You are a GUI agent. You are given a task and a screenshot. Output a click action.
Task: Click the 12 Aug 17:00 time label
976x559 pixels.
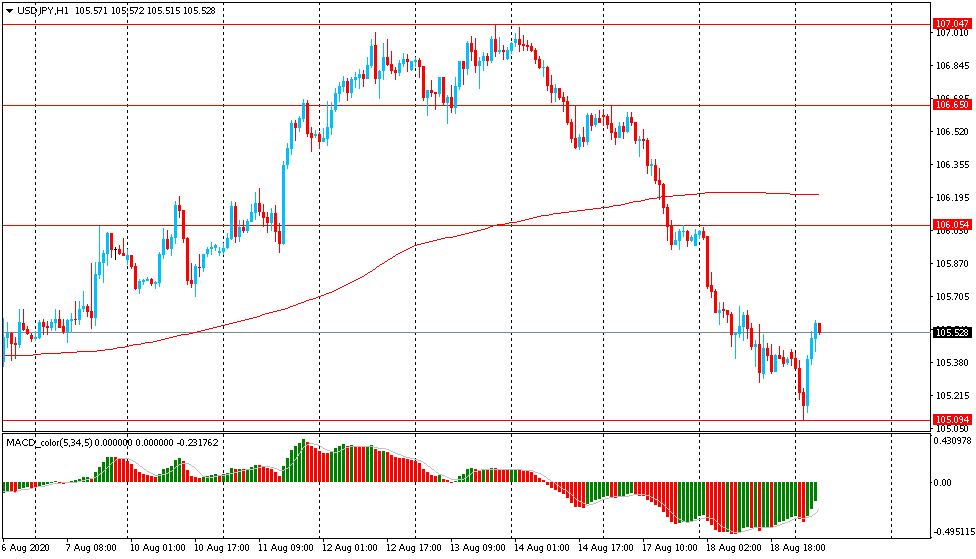[x=413, y=548]
